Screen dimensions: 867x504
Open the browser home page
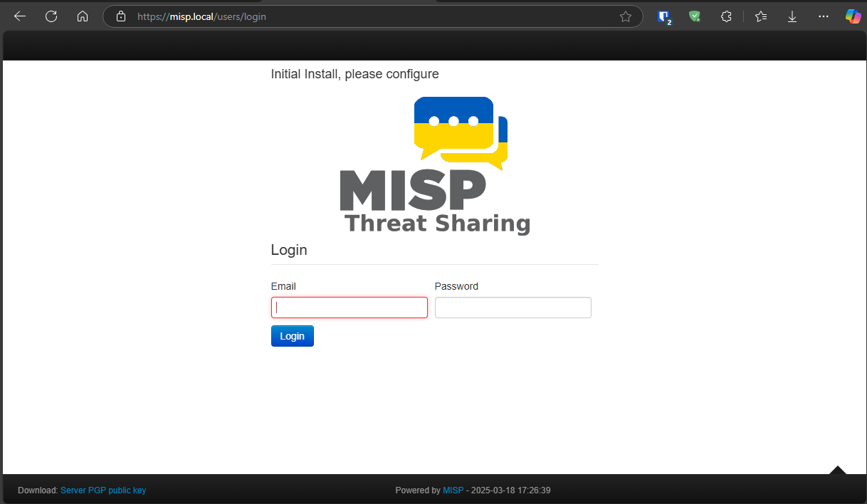click(82, 16)
